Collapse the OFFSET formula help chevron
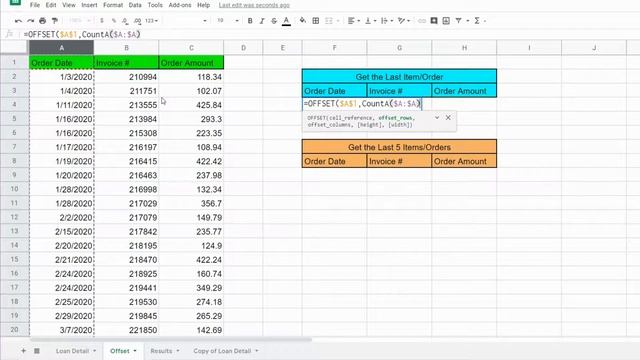Image resolution: width=640 pixels, height=360 pixels. 437,118
